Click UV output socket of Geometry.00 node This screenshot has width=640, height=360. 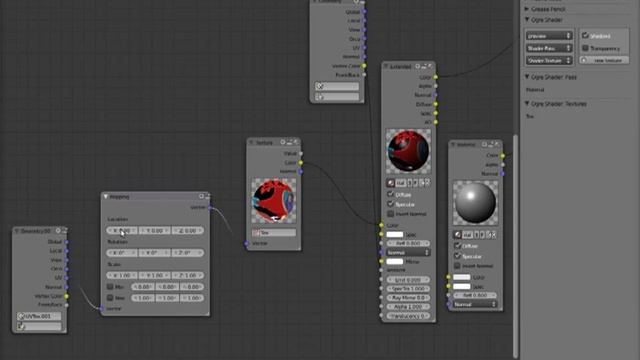(x=67, y=278)
